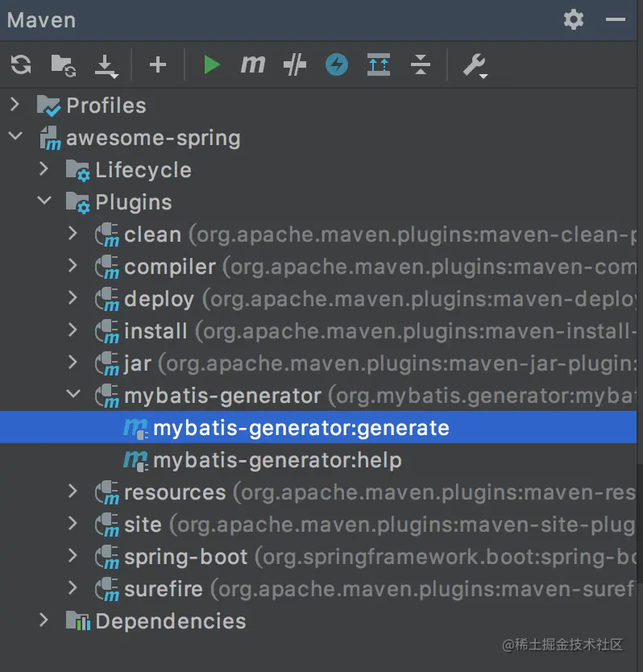
Task: Expand the resources plugin
Action: click(x=73, y=492)
